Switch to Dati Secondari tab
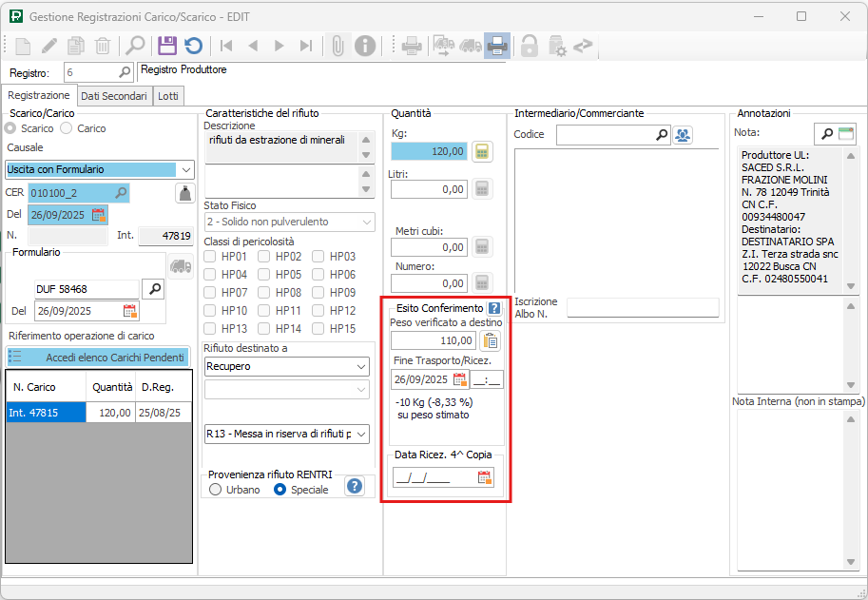Screen dimensions: 868x600 (113, 96)
